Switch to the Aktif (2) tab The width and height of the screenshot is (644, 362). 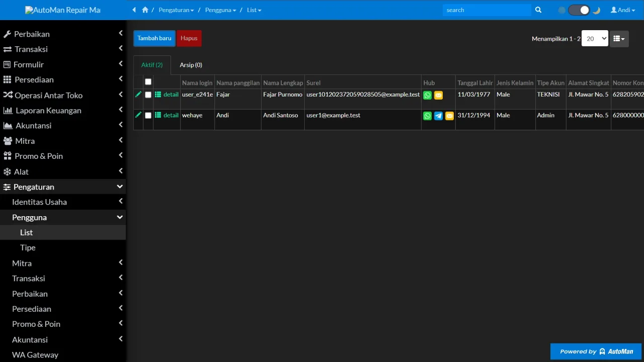[x=152, y=65]
